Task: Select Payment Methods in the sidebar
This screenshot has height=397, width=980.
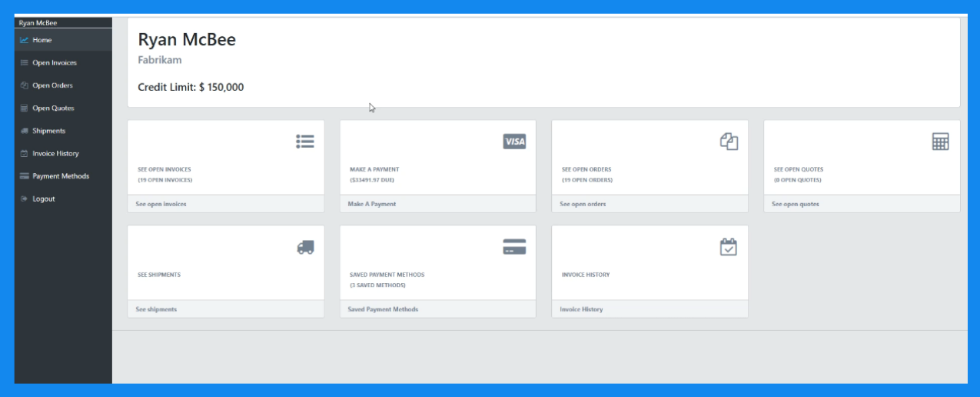Action: [x=60, y=176]
